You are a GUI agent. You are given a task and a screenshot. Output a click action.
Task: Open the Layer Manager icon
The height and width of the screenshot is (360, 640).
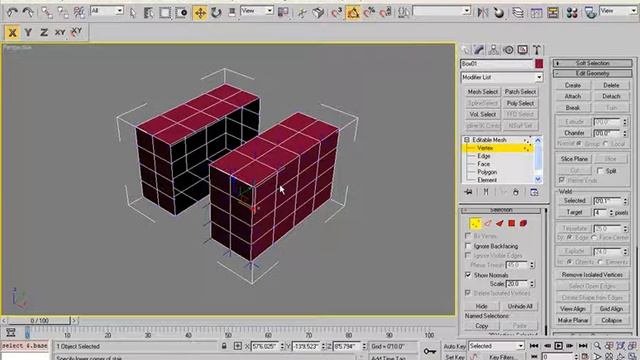point(518,13)
